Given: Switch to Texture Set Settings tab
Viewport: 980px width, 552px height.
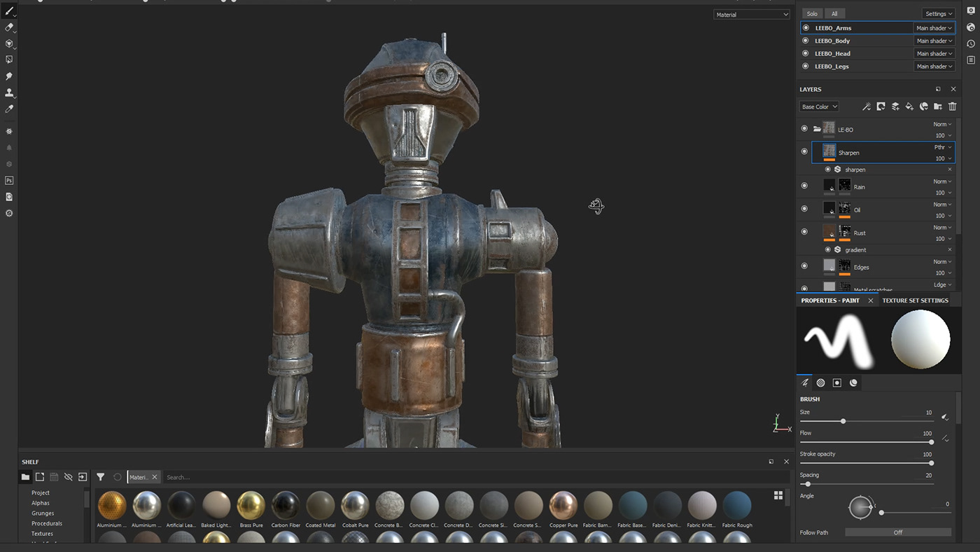Looking at the screenshot, I should [915, 301].
